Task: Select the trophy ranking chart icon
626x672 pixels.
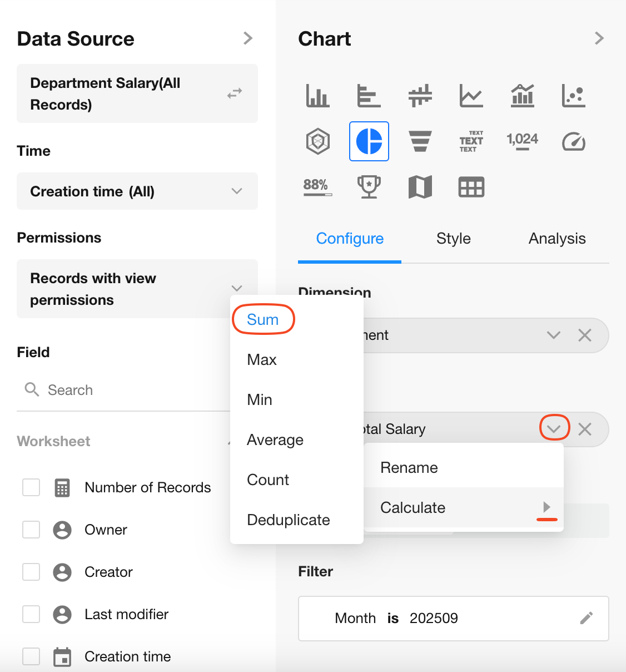Action: coord(369,187)
